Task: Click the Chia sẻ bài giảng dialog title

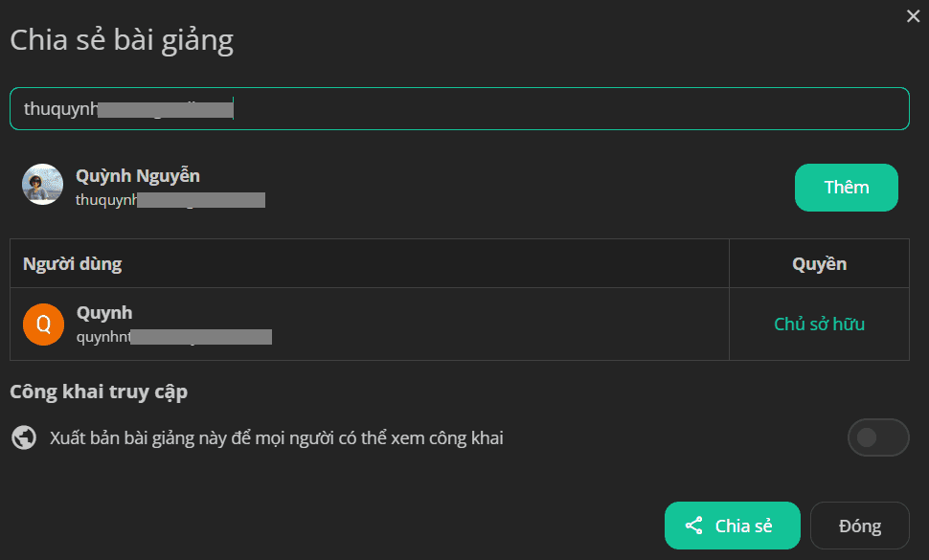Action: [x=122, y=40]
